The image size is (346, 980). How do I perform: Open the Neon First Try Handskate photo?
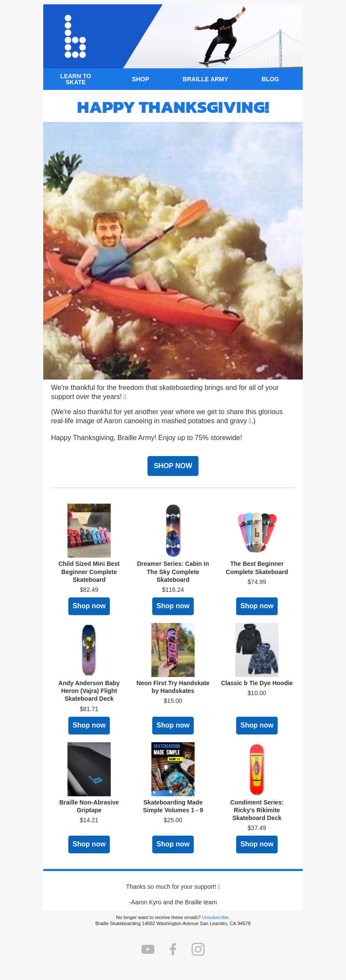pos(173,650)
